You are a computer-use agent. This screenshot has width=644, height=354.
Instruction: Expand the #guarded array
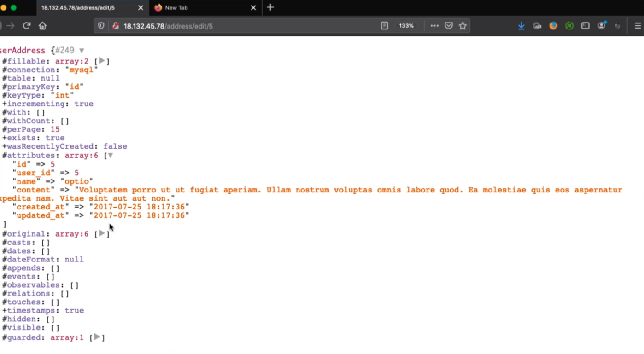point(97,337)
